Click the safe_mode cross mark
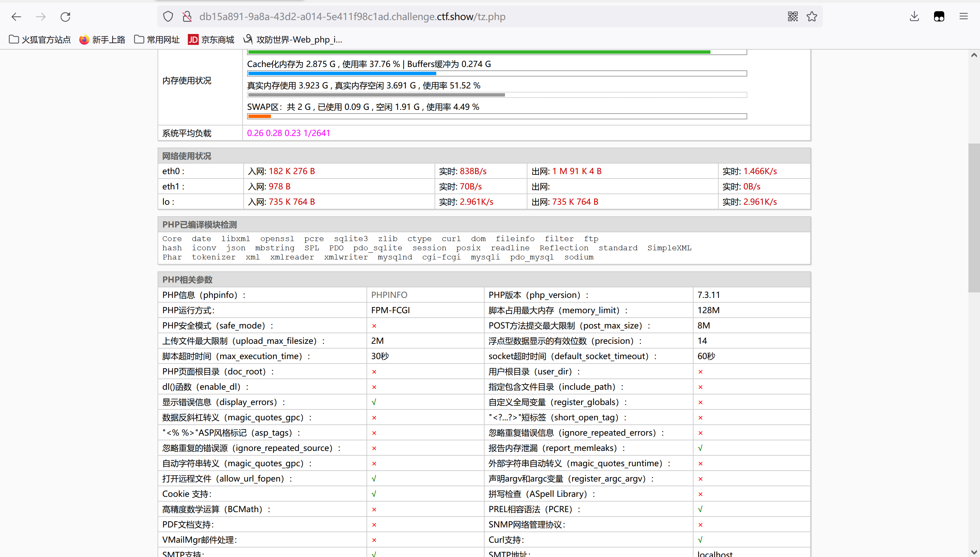The image size is (980, 557). 374,326
